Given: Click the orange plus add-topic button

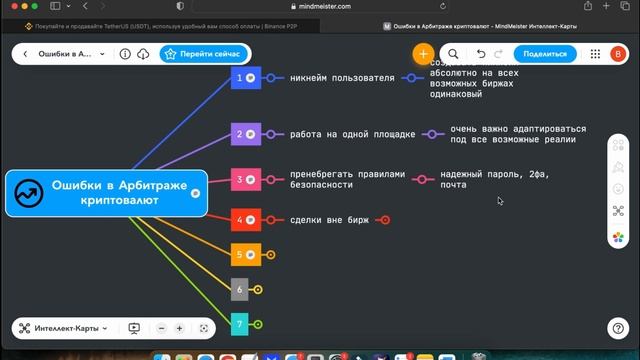Looking at the screenshot, I should click(423, 54).
